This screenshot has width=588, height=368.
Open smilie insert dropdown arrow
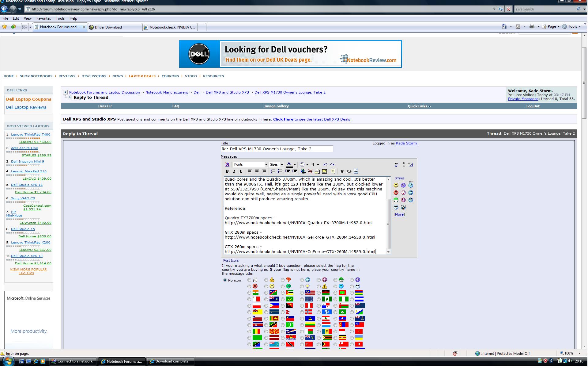pyautogui.click(x=307, y=165)
